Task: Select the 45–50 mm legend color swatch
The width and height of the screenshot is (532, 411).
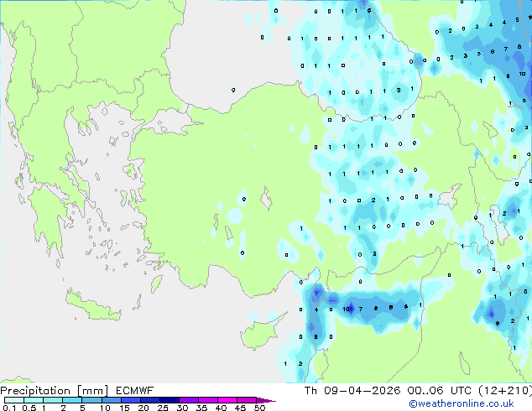Action: [247, 400]
